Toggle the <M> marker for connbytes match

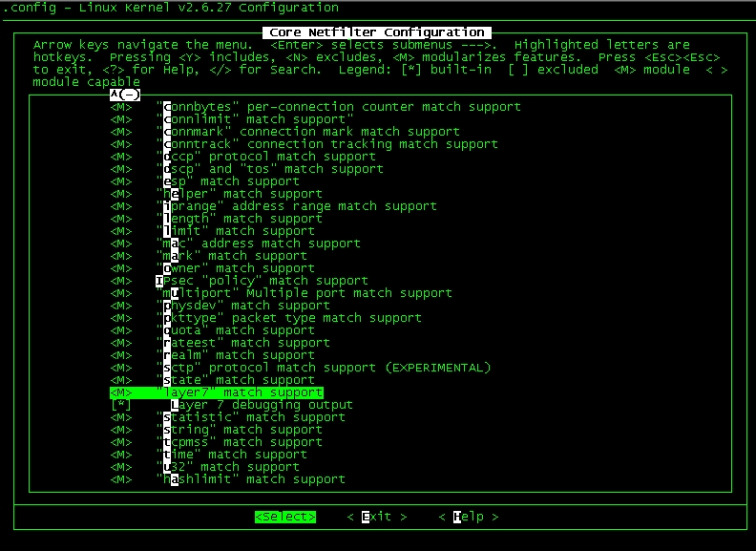[121, 107]
